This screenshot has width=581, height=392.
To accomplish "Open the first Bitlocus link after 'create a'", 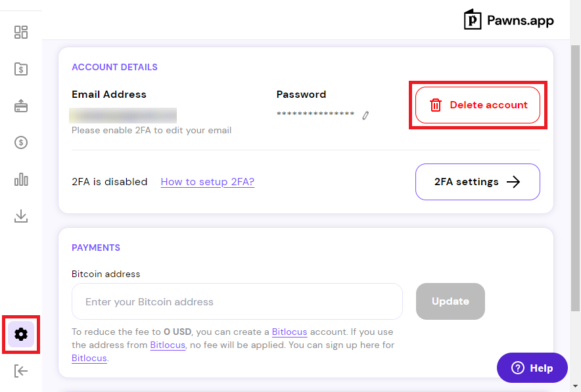I will pyautogui.click(x=289, y=332).
